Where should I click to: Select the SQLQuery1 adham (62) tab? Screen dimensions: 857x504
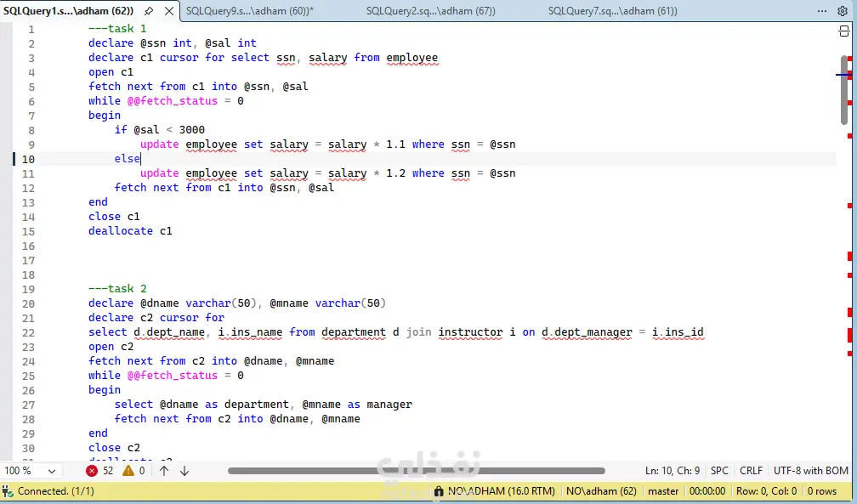point(68,11)
